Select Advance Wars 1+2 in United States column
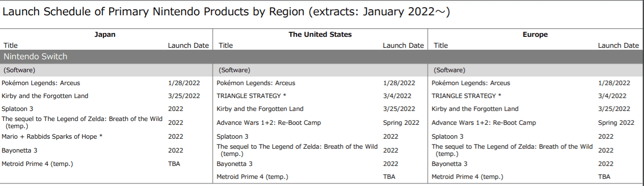Screen dimensions: 644x186 (x=269, y=123)
